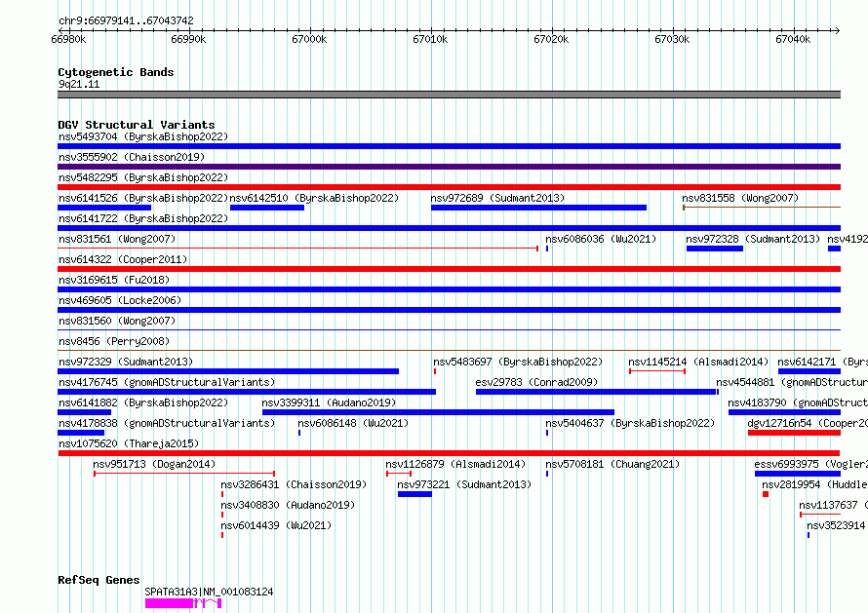The image size is (868, 613).
Task: Open the nsv972328 (Sudmant2013) variant
Action: click(x=715, y=249)
